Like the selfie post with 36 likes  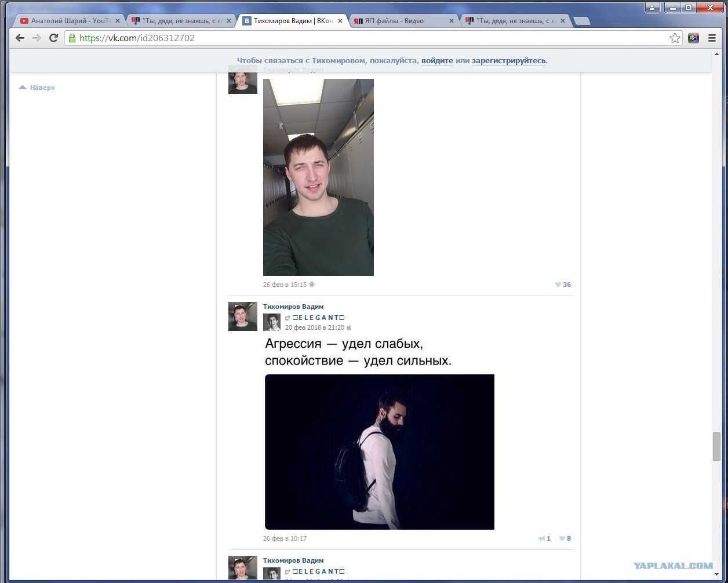(563, 285)
